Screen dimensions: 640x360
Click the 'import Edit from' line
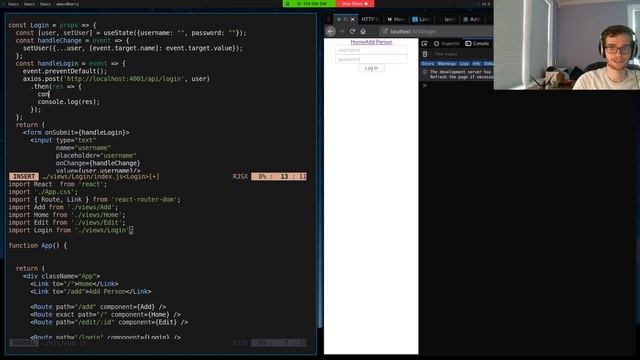point(67,222)
